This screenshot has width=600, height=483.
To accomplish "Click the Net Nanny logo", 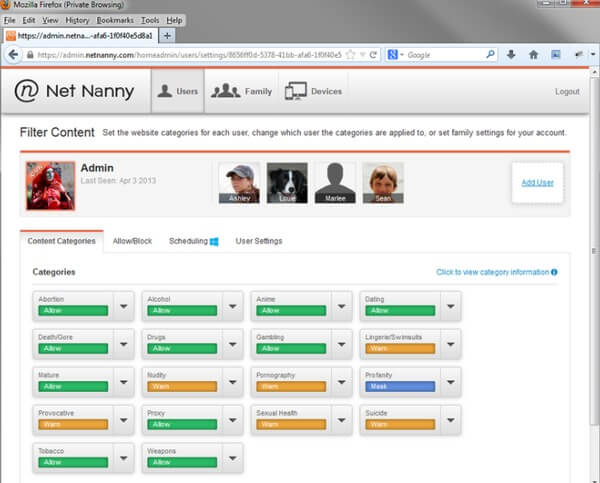I will [x=74, y=91].
